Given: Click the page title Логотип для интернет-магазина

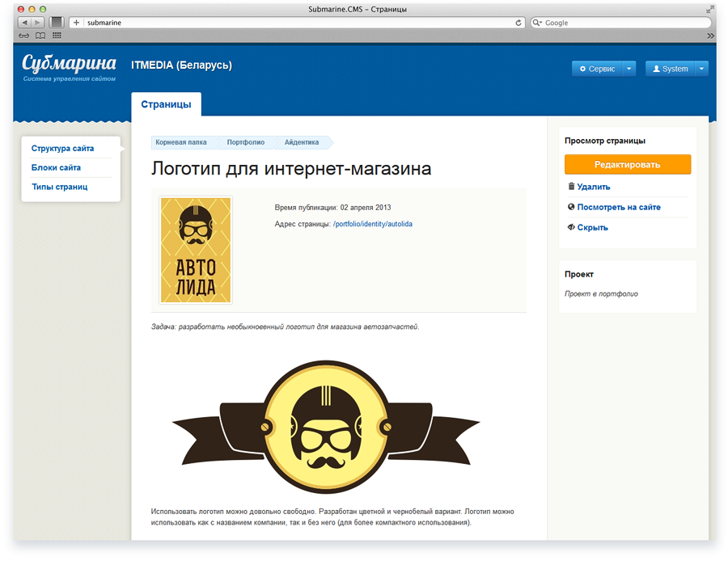Looking at the screenshot, I should coord(291,168).
